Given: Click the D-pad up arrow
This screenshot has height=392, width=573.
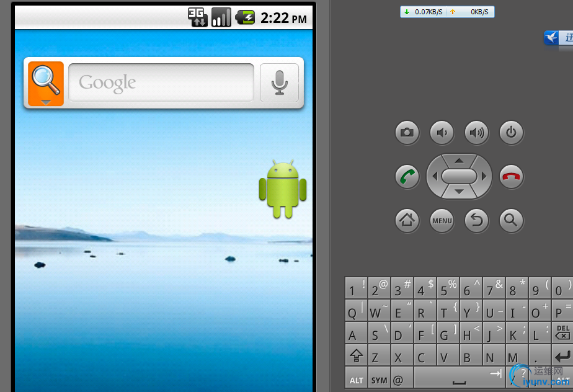Looking at the screenshot, I should click(460, 161).
